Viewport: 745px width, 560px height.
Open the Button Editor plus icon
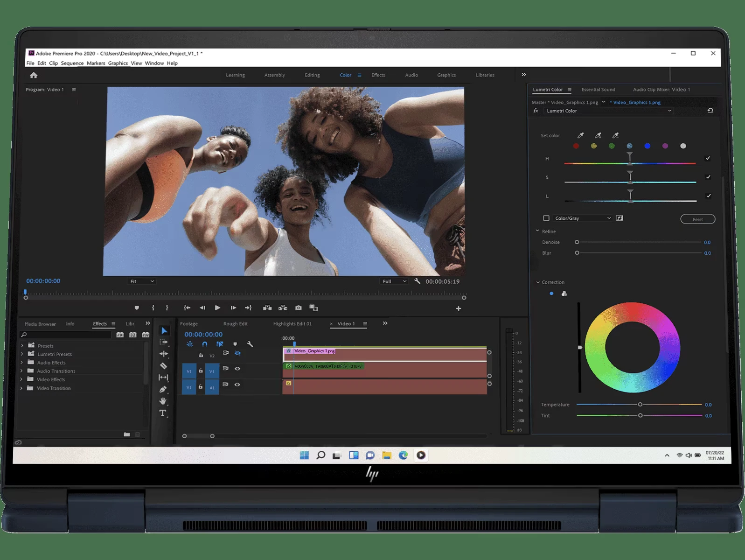(x=459, y=308)
